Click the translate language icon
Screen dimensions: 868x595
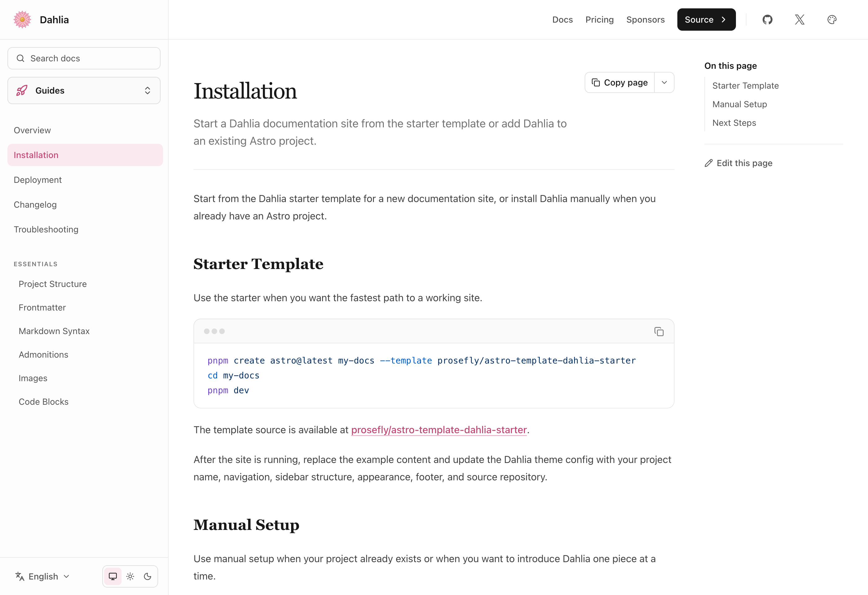pyautogui.click(x=20, y=576)
